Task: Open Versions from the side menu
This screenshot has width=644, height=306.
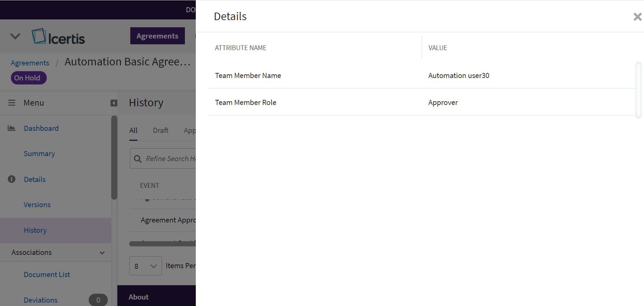Action: [x=37, y=205]
